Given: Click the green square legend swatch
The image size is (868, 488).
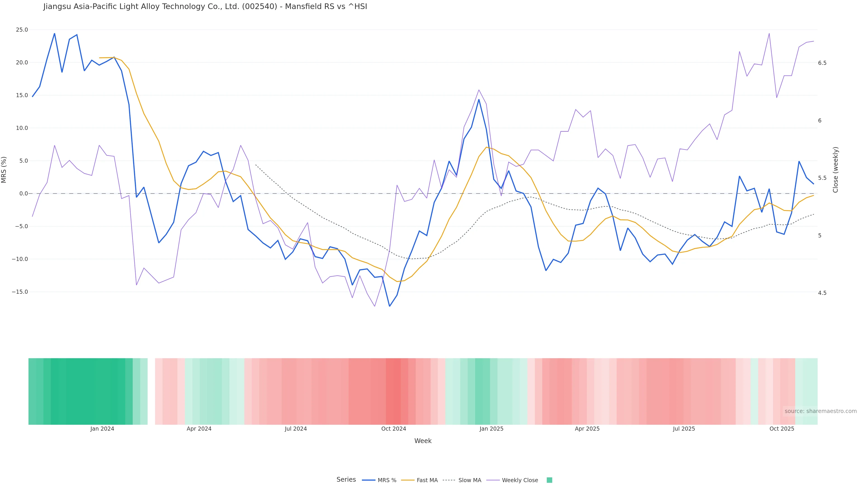Looking at the screenshot, I should coord(549,480).
